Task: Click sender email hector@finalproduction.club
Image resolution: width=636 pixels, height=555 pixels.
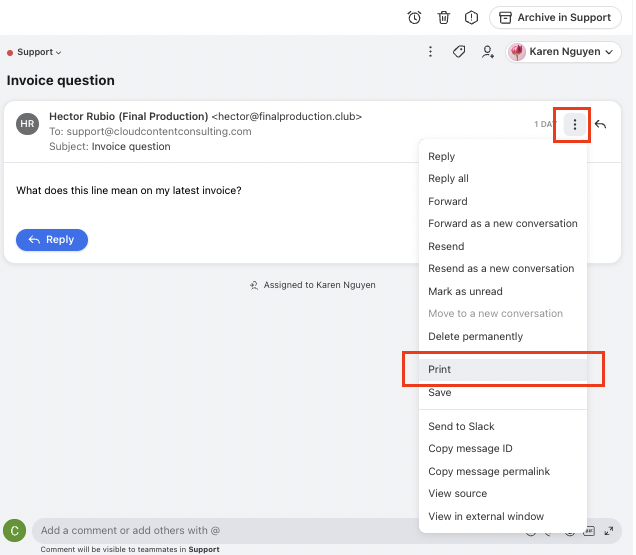Action: tap(286, 116)
